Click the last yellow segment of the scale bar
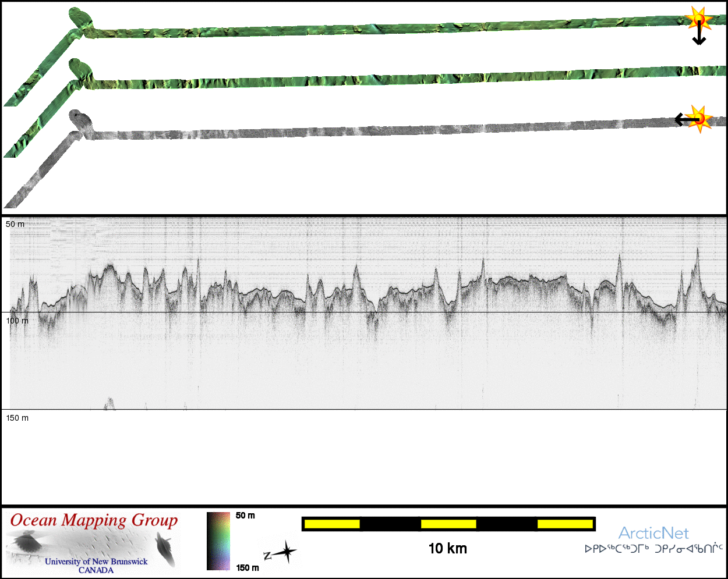This screenshot has height=579, width=728. (x=564, y=524)
